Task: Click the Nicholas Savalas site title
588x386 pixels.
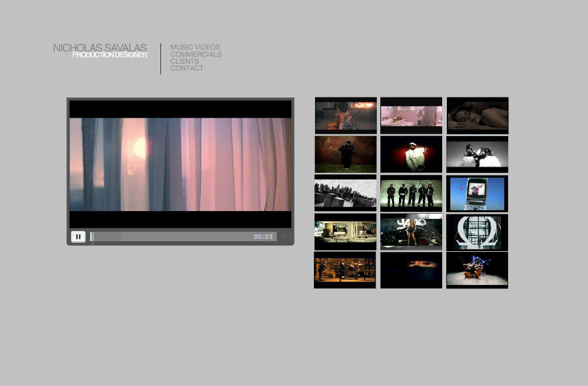Action: click(100, 48)
